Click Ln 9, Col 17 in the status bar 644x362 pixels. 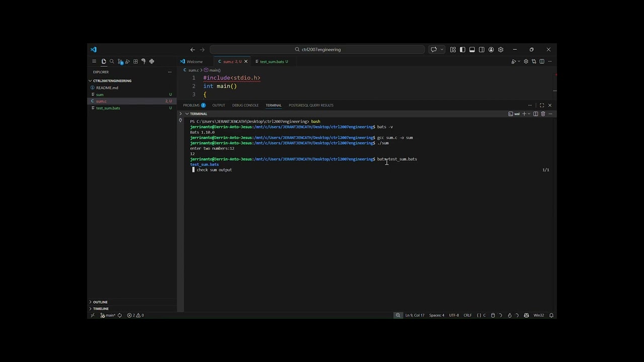tap(415, 315)
